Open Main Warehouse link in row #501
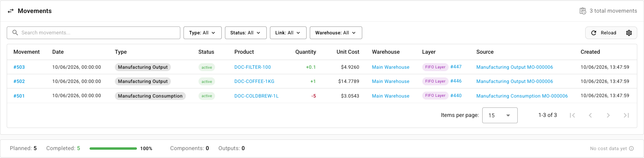The image size is (644, 158). tap(391, 96)
